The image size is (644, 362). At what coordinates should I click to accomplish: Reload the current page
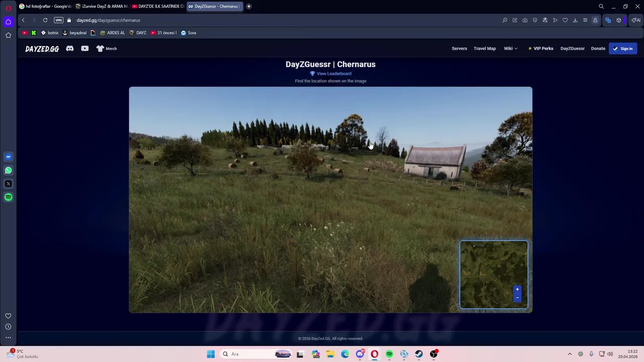[x=45, y=20]
